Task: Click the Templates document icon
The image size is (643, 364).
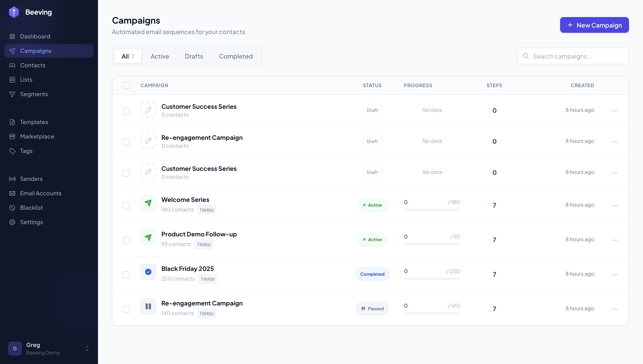Action: click(x=12, y=122)
